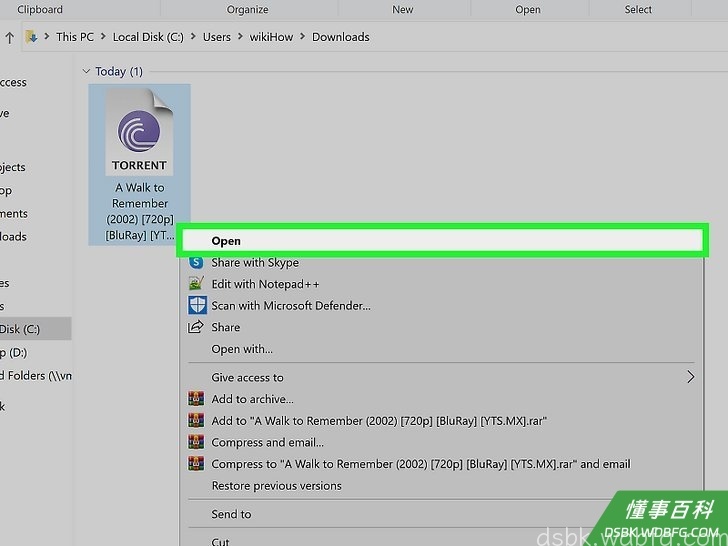Click Downloads in the breadcrumb path
This screenshot has width=728, height=546.
[340, 37]
